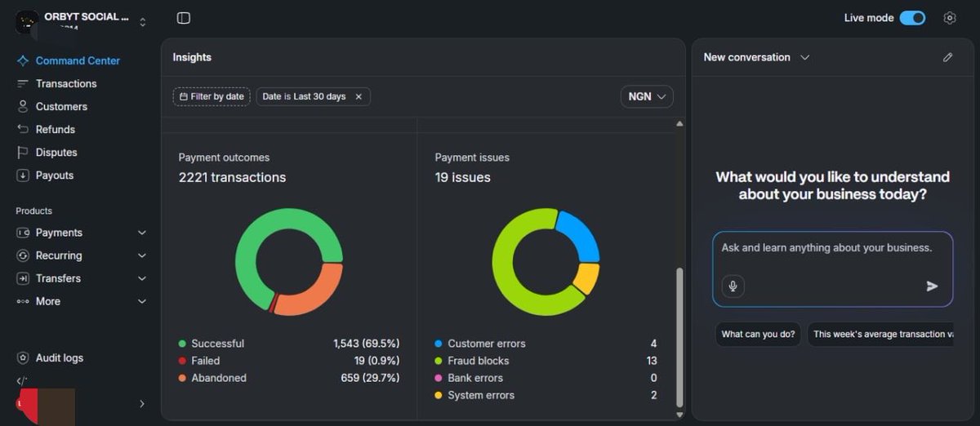
Task: Go to Payouts page
Action: tap(55, 175)
